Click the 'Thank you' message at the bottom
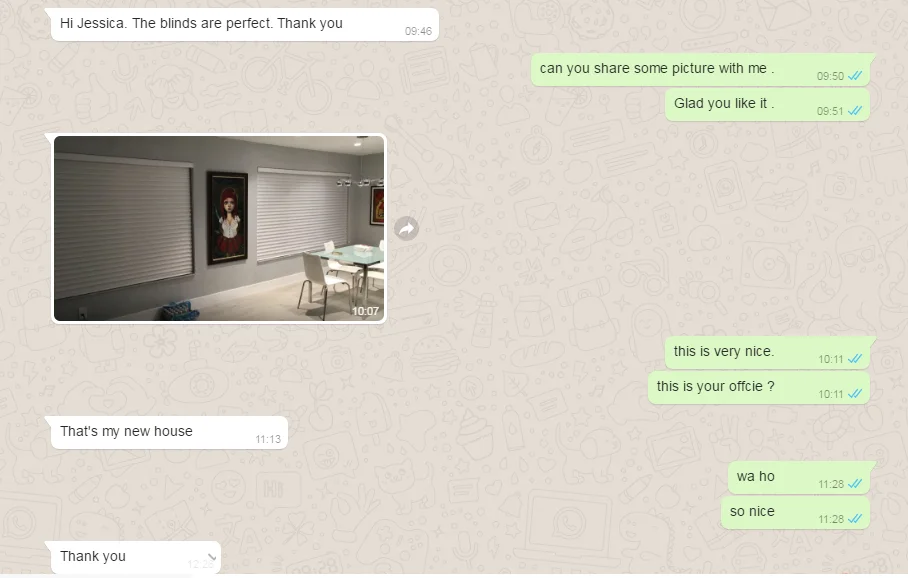Screen dimensions: 908x578 click(x=136, y=557)
